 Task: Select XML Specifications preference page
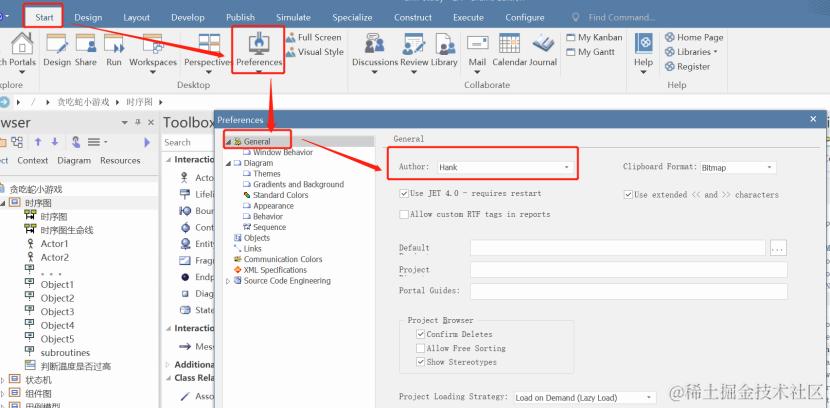(275, 270)
